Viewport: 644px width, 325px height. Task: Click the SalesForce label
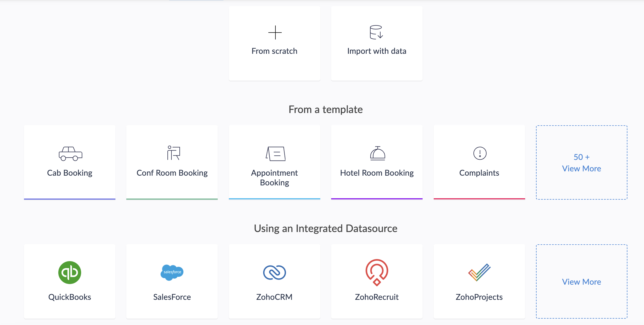click(172, 297)
